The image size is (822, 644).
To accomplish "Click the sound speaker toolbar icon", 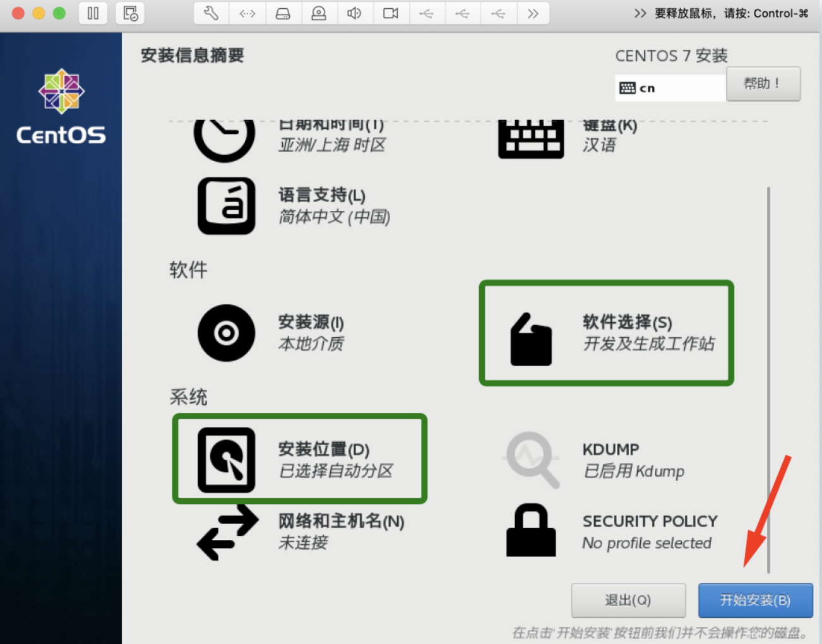I will (355, 13).
